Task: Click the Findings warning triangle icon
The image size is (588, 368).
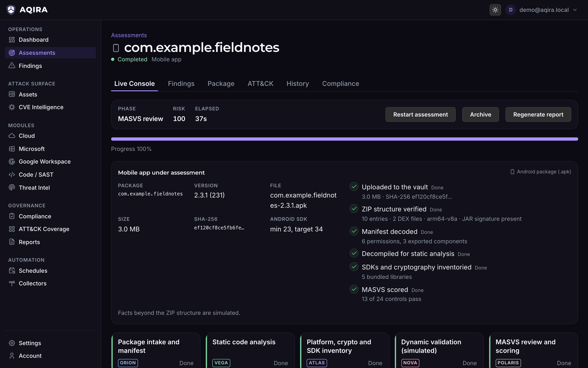Action: [12, 66]
